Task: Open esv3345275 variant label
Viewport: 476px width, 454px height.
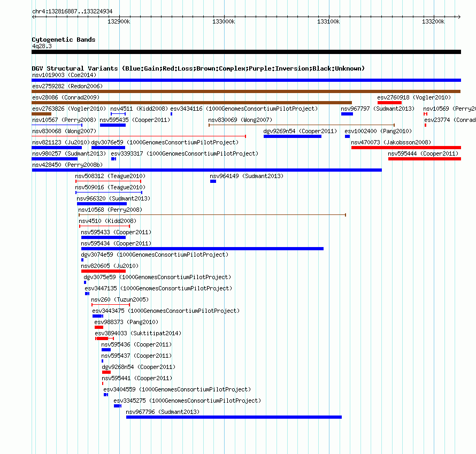Action: (x=187, y=401)
